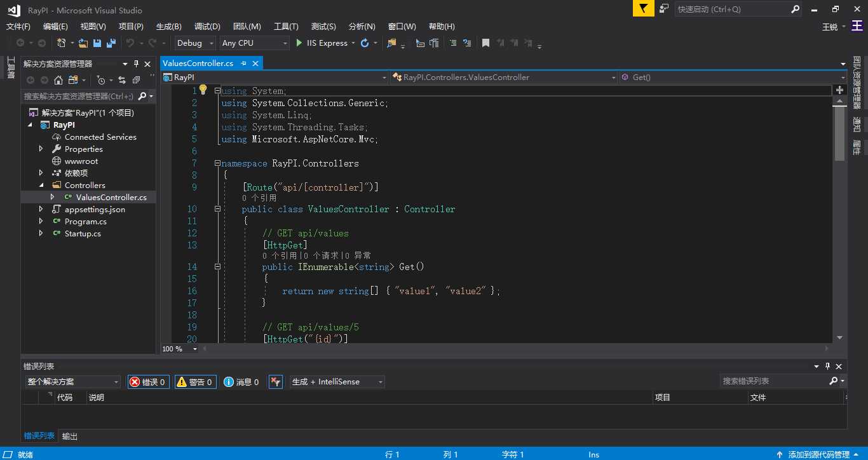Screen dimensions: 868x460
Task: Toggle the 消息 0 messages filter
Action: [241, 382]
